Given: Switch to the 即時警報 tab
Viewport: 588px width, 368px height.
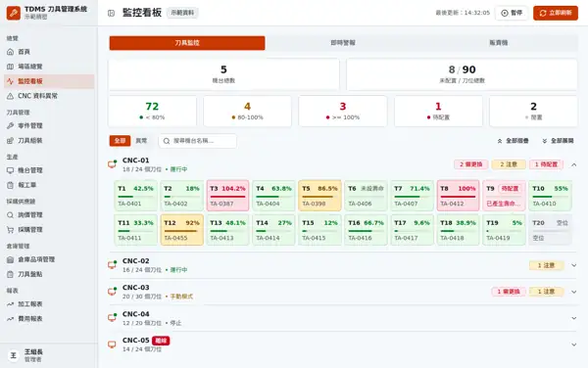Looking at the screenshot, I should click(343, 43).
